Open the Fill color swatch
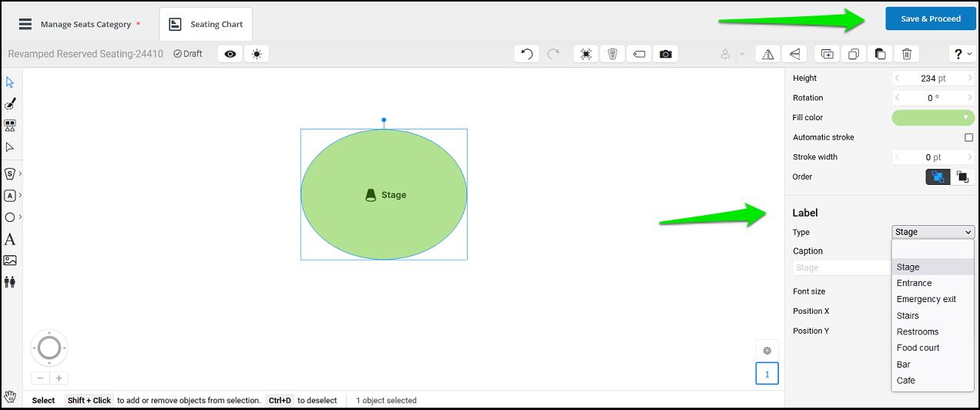This screenshot has width=980, height=410. (933, 117)
